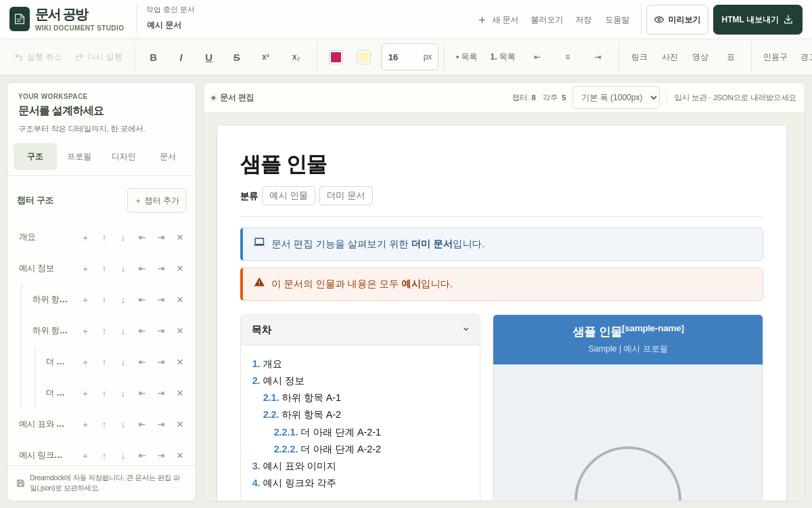Align text left in toolbar
Screen dimensions: 812x508
pos(537,57)
